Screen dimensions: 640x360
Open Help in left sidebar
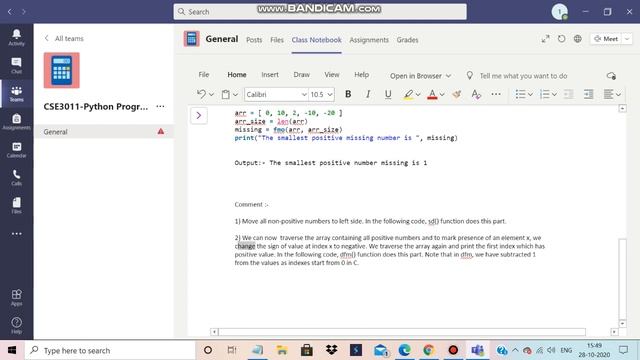pyautogui.click(x=16, y=325)
